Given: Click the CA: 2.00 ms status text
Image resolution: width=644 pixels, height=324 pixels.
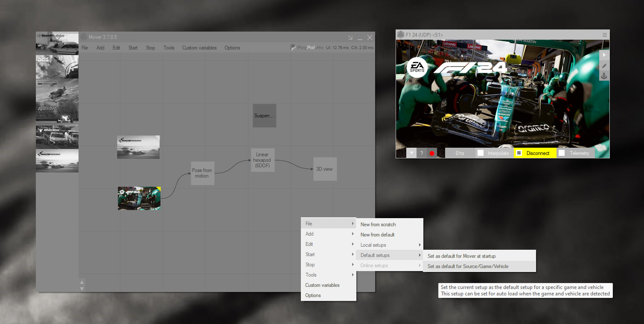Looking at the screenshot, I should 362,48.
